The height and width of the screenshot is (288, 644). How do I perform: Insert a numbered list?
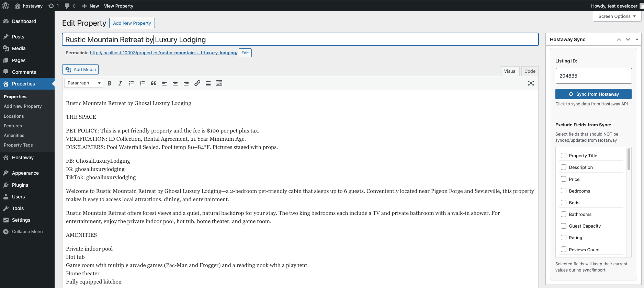[142, 83]
